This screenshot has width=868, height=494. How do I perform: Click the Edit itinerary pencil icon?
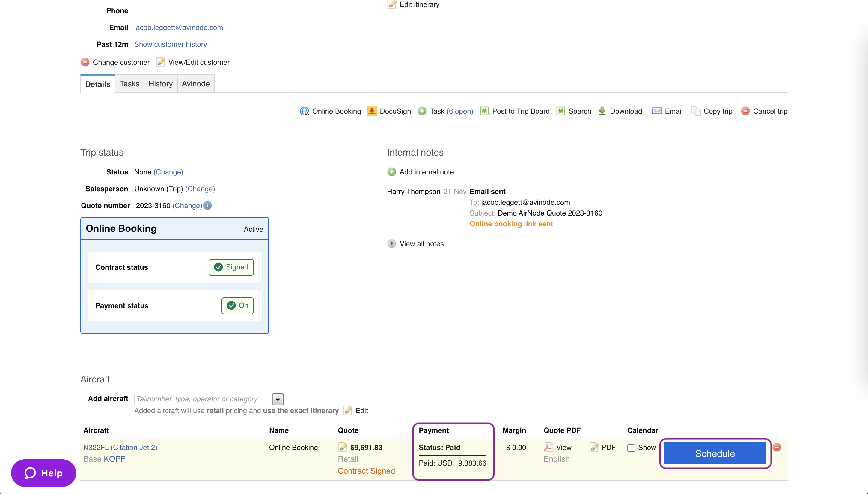[x=392, y=4]
